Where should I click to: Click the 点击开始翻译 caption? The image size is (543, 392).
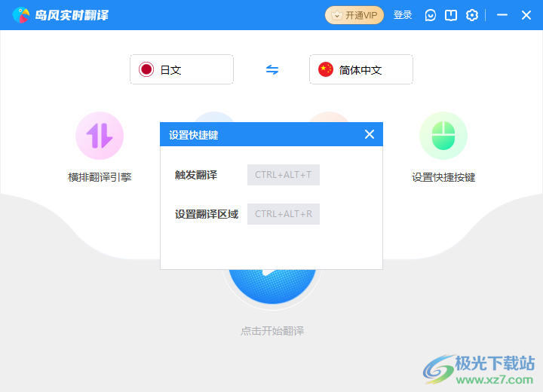(272, 331)
